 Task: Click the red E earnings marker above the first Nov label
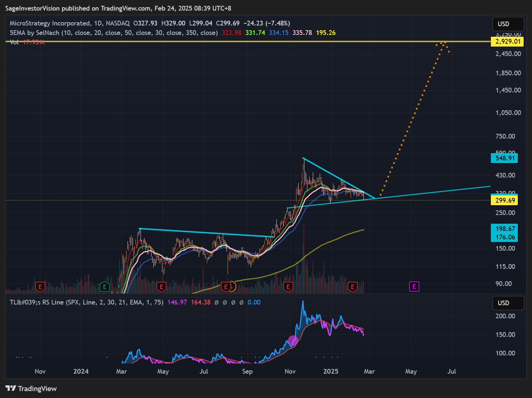click(40, 287)
